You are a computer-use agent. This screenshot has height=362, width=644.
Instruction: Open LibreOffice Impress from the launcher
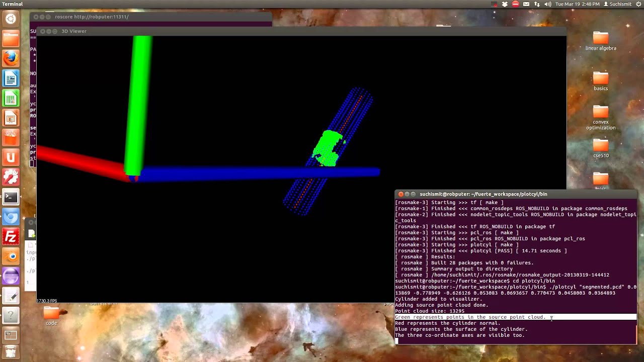[11, 118]
